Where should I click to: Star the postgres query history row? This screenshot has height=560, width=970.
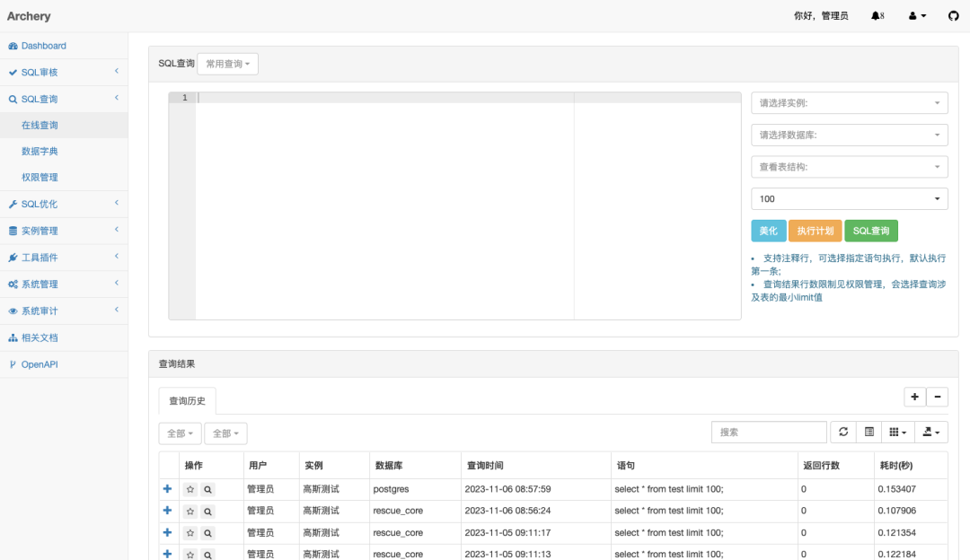point(190,489)
